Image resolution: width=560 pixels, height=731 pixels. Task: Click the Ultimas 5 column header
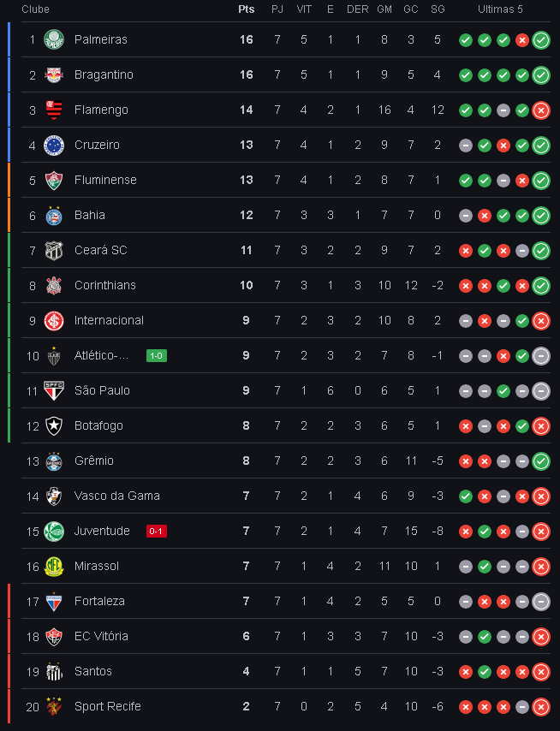point(501,9)
